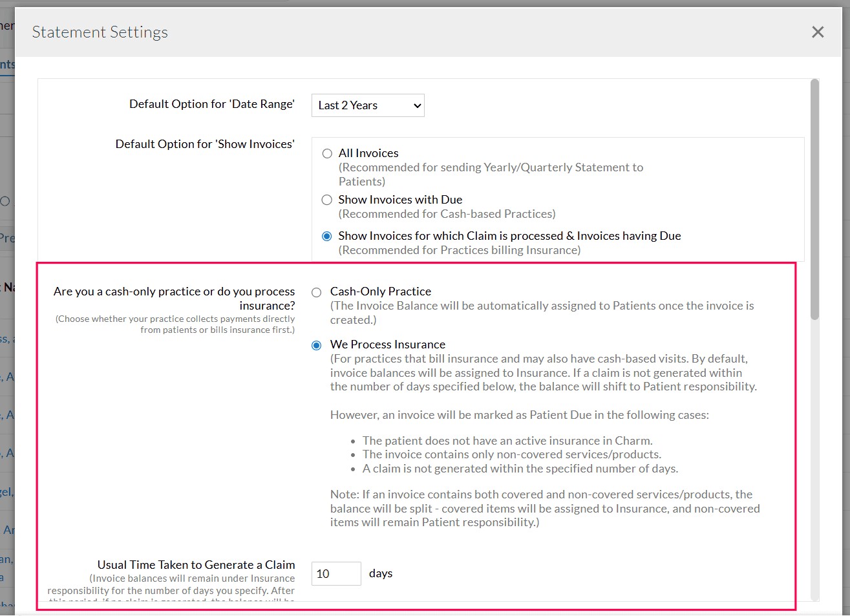This screenshot has width=850, height=616.
Task: Close the Statement Settings dialog
Action: coord(817,32)
